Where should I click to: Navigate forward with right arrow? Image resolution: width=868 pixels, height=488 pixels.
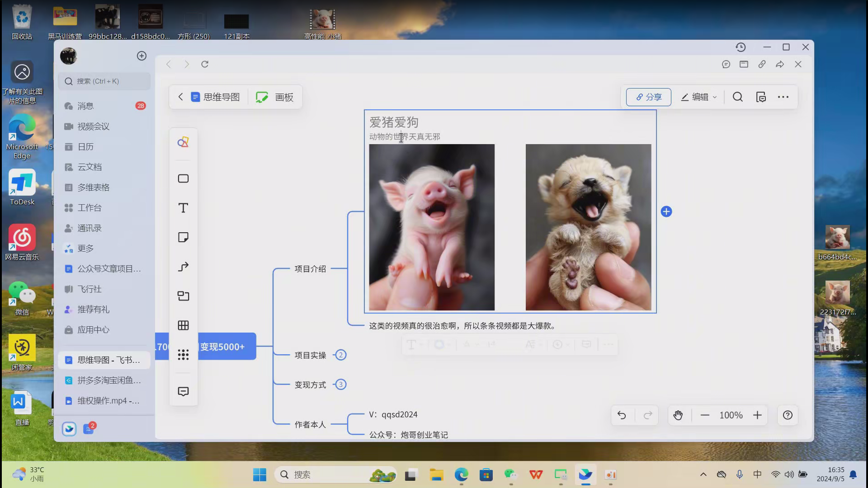click(x=187, y=64)
